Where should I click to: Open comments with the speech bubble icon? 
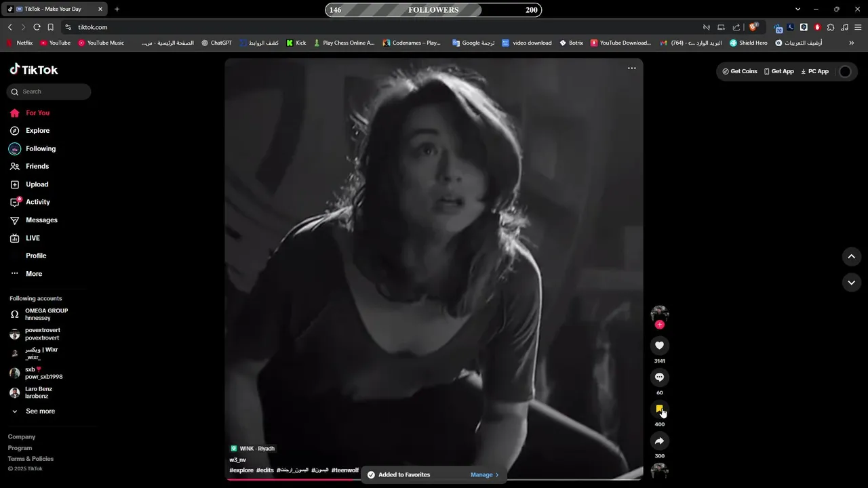[659, 378]
